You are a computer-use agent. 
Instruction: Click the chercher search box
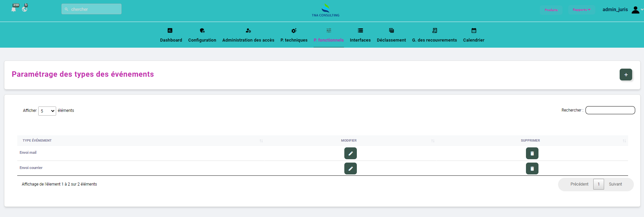tap(92, 9)
